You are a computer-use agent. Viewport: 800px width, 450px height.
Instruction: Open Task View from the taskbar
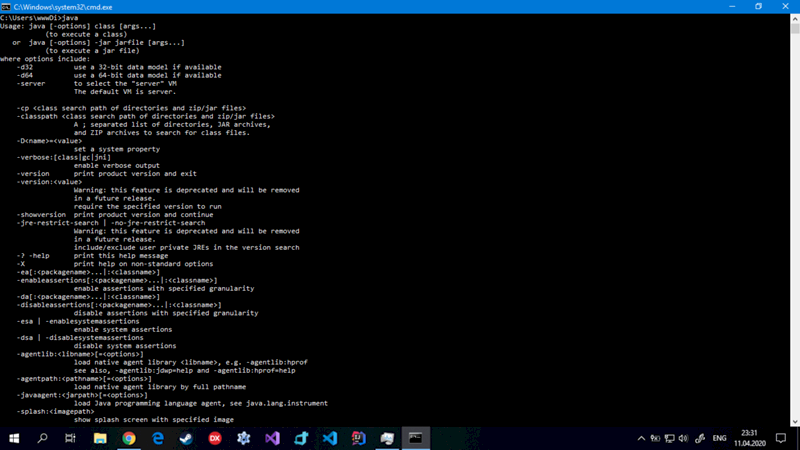[x=71, y=438]
